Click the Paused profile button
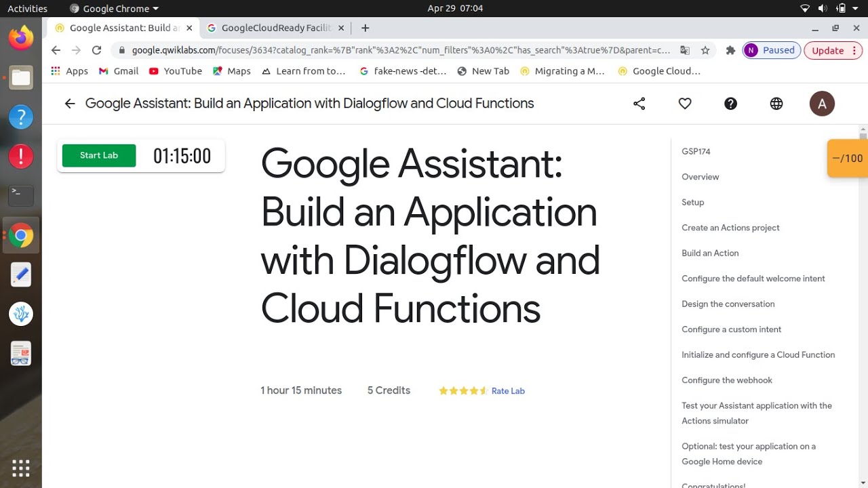The width and height of the screenshot is (868, 488). [x=771, y=50]
